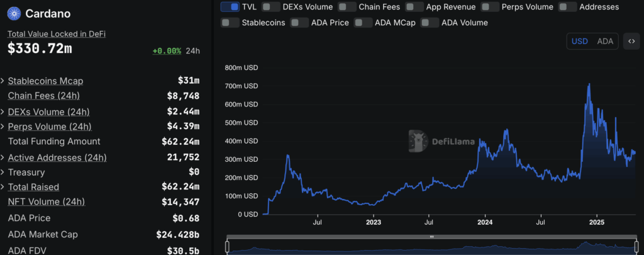Viewport: 644px width, 255px height.
Task: Enable the DEXs Volume toggle
Action: pyautogui.click(x=271, y=6)
